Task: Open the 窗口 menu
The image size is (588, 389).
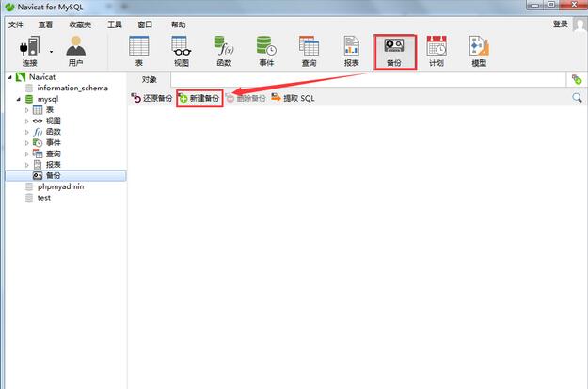Action: pyautogui.click(x=145, y=24)
